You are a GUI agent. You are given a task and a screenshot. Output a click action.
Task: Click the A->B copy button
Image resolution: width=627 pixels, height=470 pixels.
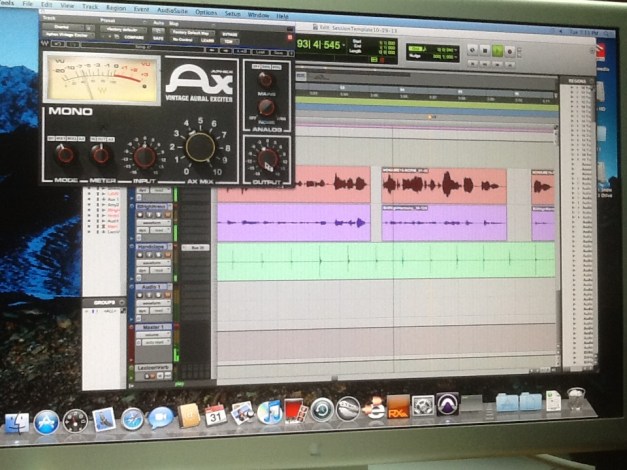click(x=242, y=52)
